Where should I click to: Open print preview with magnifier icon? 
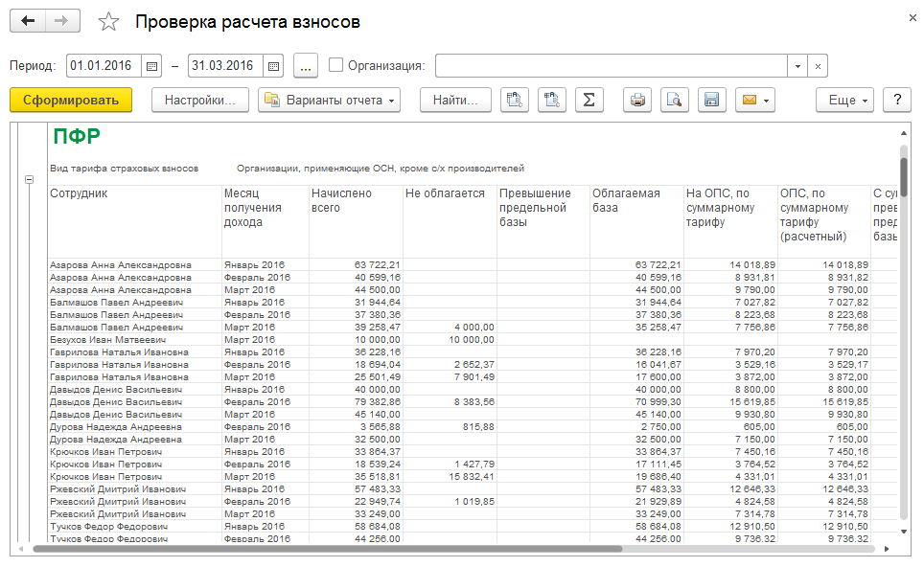675,100
